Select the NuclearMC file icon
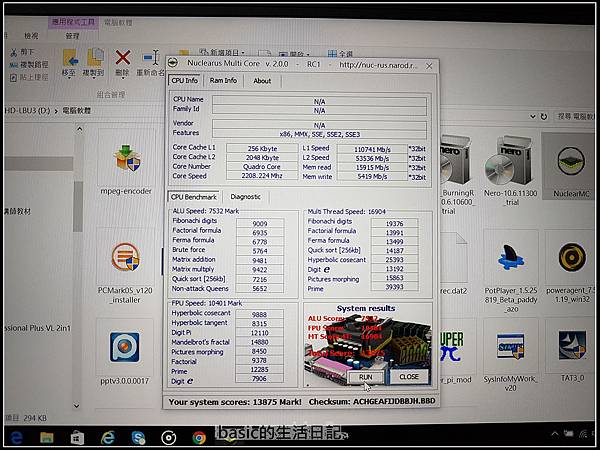This screenshot has height=450, width=600. pos(571,161)
